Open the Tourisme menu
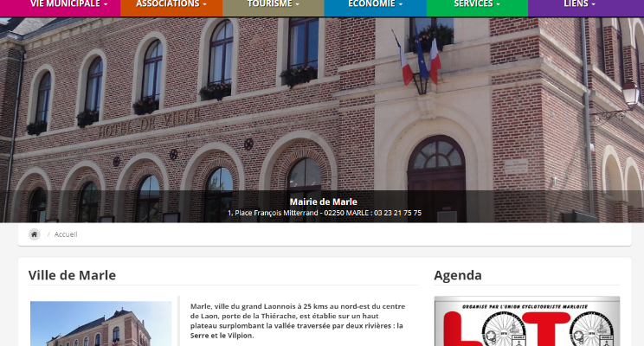 (x=274, y=4)
